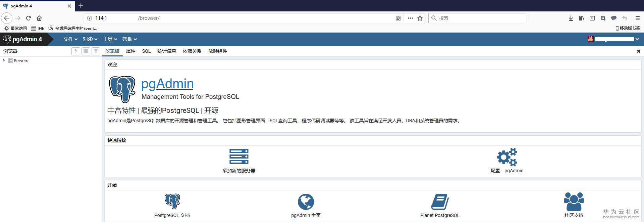Open the Firefox hamburger menu
Image resolution: width=644 pixels, height=222 pixels.
[x=638, y=18]
